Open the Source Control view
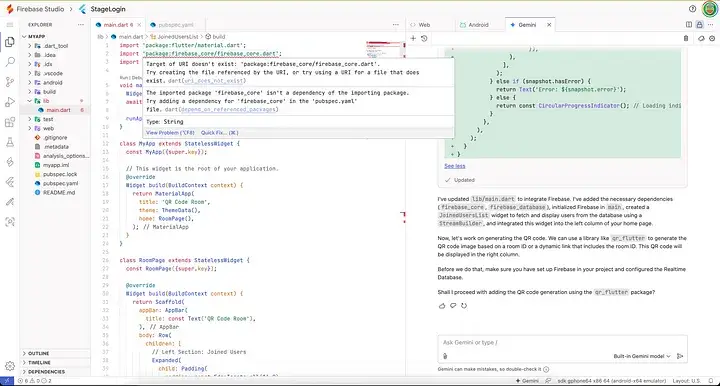 coord(10,82)
